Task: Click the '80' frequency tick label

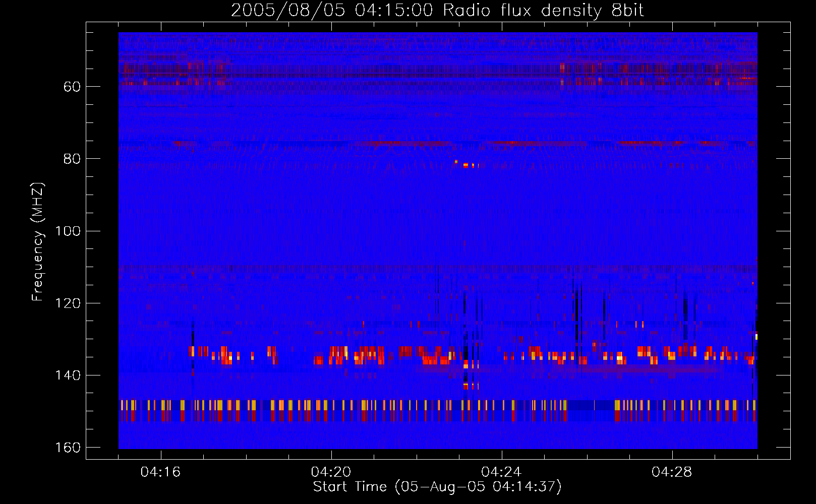Action: click(72, 159)
